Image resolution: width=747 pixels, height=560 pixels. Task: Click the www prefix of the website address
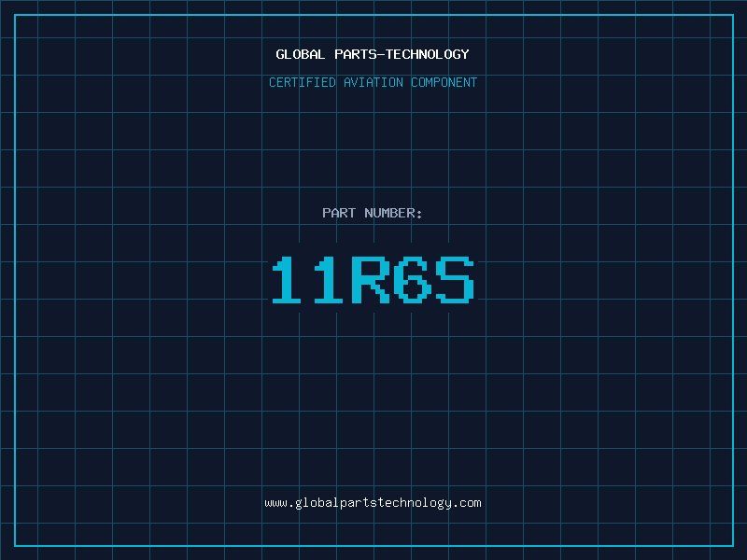coord(275,502)
